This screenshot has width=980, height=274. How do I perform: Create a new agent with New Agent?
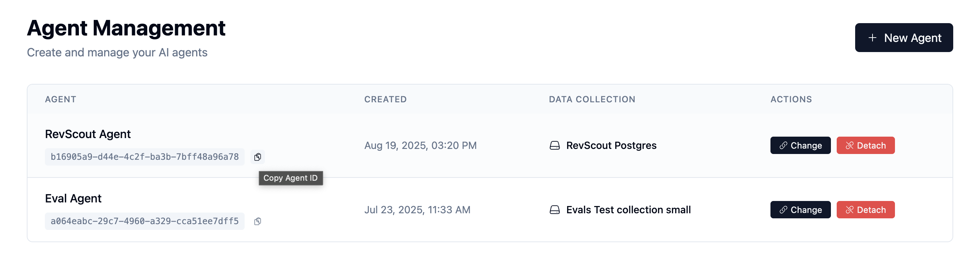904,38
